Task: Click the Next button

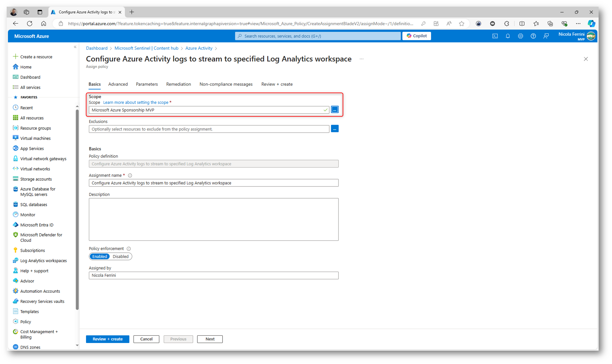Action: 210,339
